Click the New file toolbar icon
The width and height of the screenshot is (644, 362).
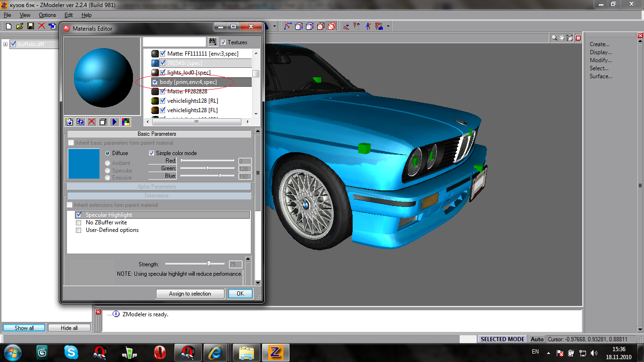click(x=8, y=26)
